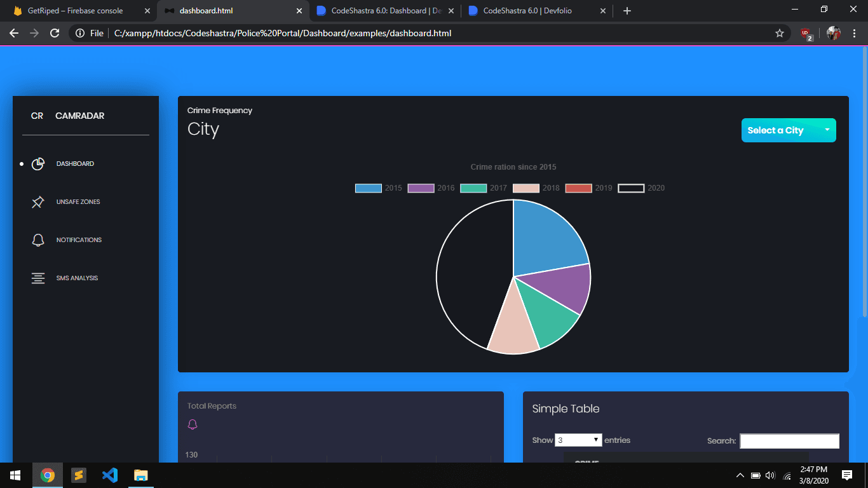Screen dimensions: 868x488
Task: Open the SMS ANALYSIS sidebar item
Action: tap(77, 278)
